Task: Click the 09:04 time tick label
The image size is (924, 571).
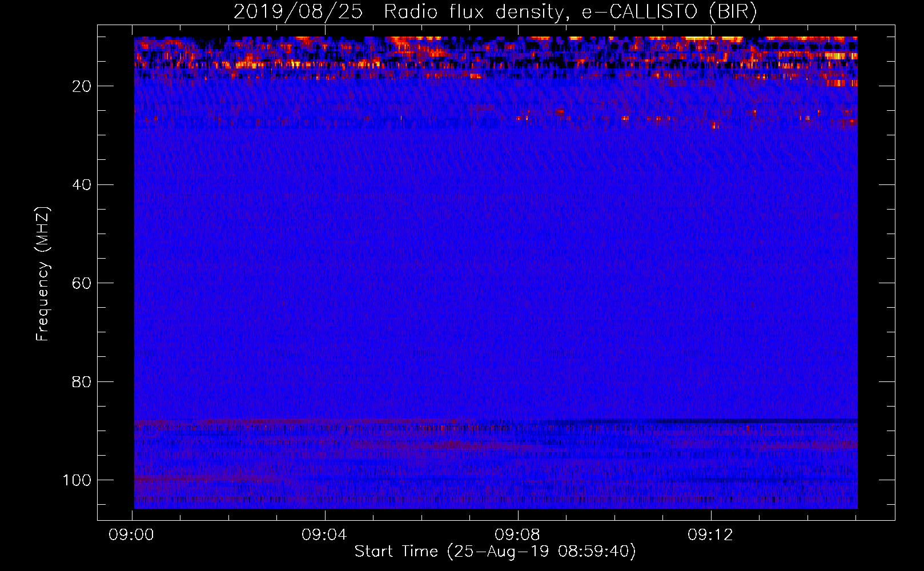Action: [324, 535]
